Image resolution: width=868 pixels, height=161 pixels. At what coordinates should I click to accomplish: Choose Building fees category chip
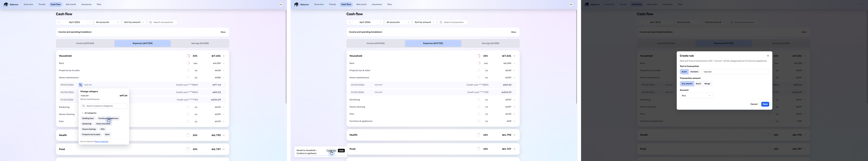pos(88,118)
